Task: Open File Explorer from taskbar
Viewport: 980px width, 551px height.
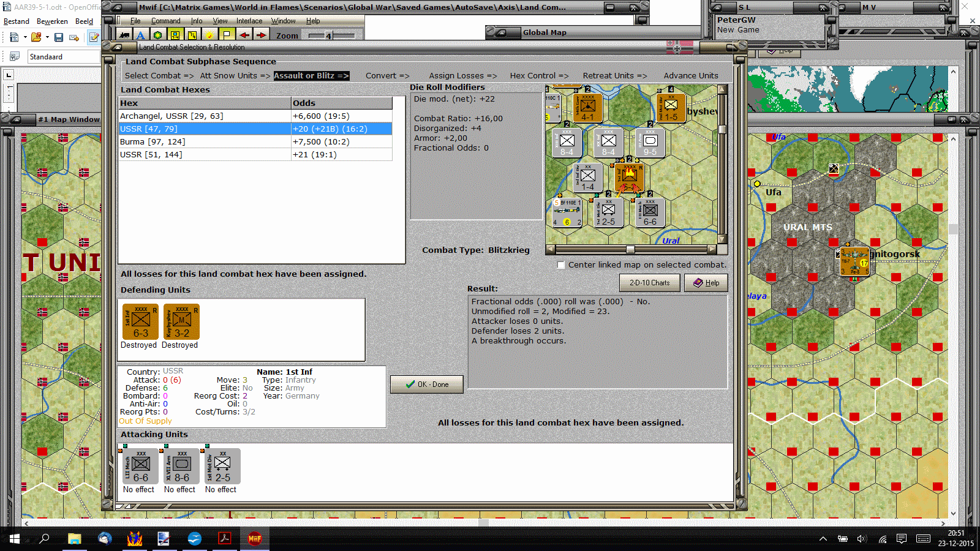Action: tap(75, 539)
